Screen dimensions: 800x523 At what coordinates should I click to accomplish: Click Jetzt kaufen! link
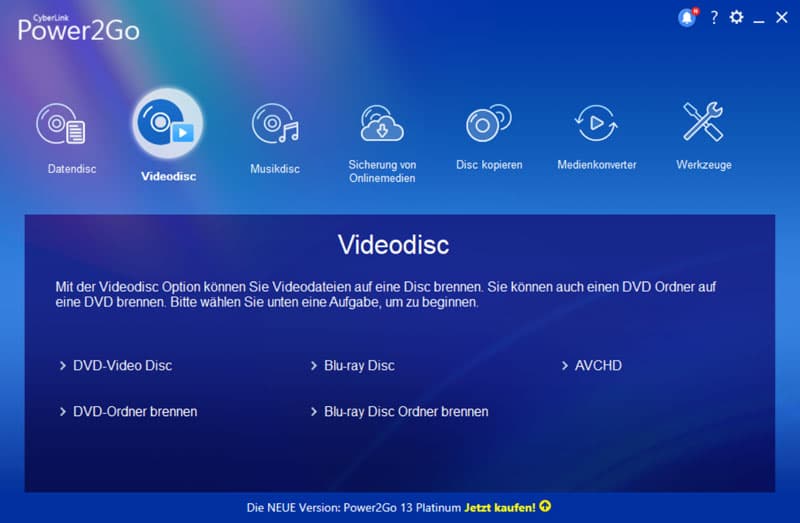(500, 507)
